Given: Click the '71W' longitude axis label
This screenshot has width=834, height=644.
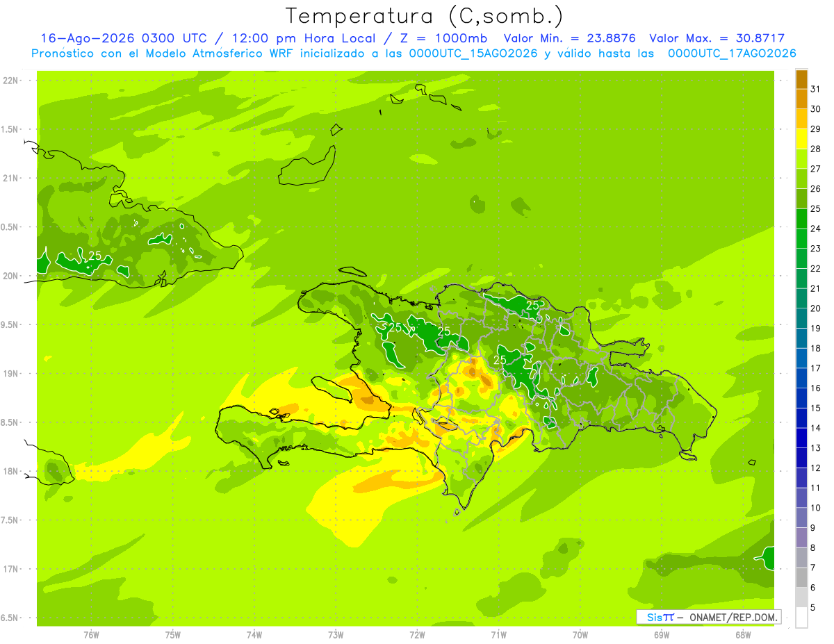Looking at the screenshot, I should pos(498,635).
